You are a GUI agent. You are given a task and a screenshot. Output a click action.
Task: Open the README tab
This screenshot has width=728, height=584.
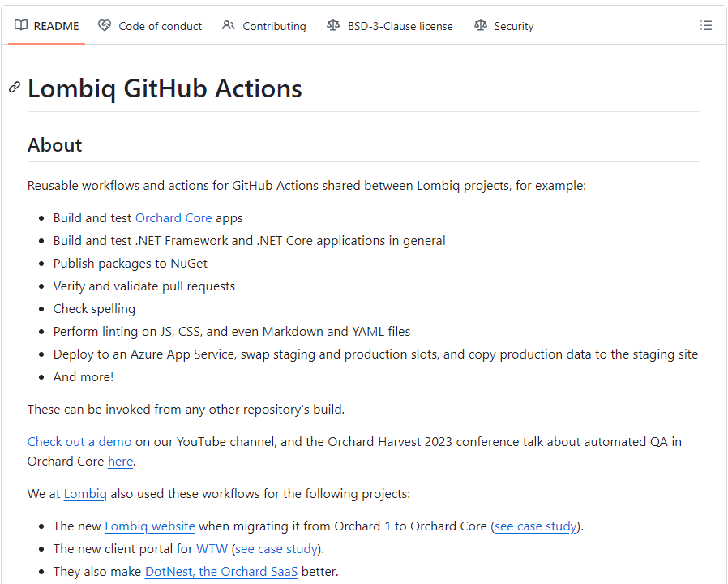point(46,26)
